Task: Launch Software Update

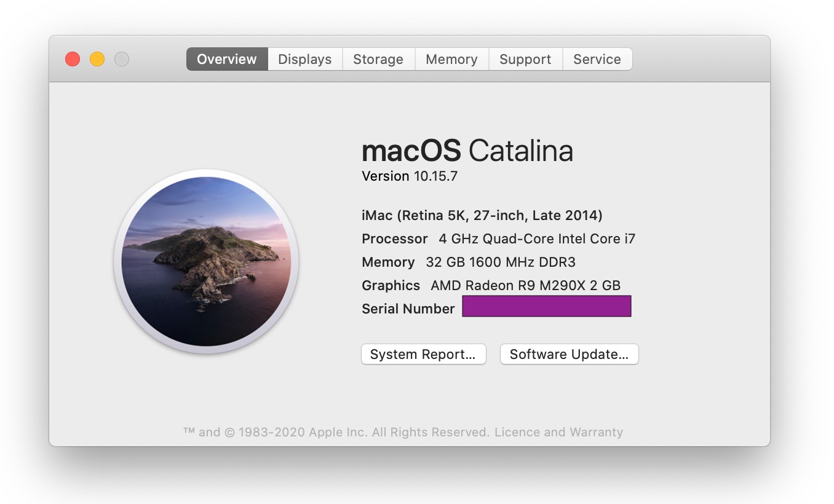Action: [569, 354]
